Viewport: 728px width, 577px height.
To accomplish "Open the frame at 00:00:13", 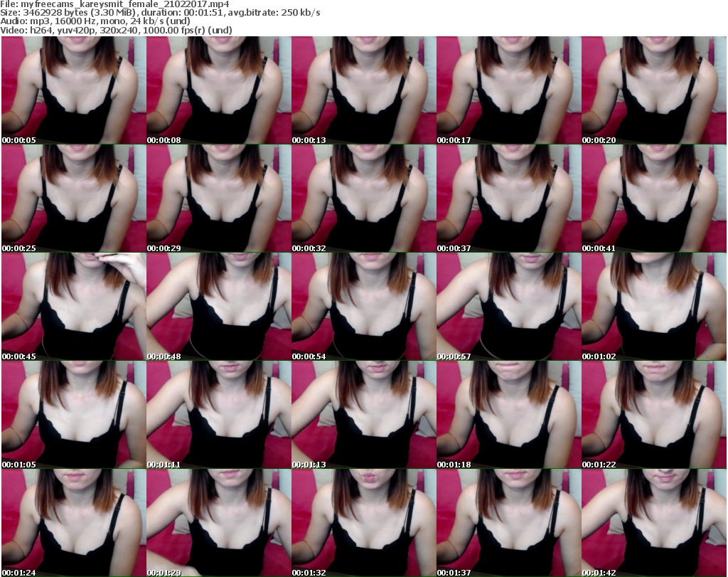I will 363,90.
